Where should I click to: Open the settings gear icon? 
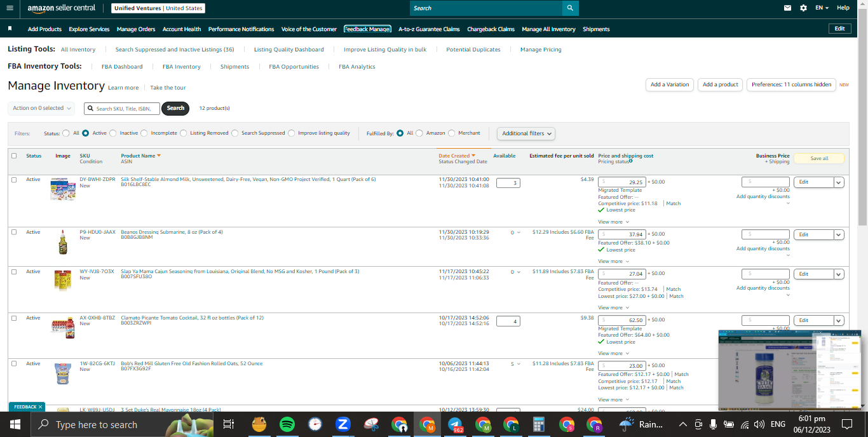point(803,8)
